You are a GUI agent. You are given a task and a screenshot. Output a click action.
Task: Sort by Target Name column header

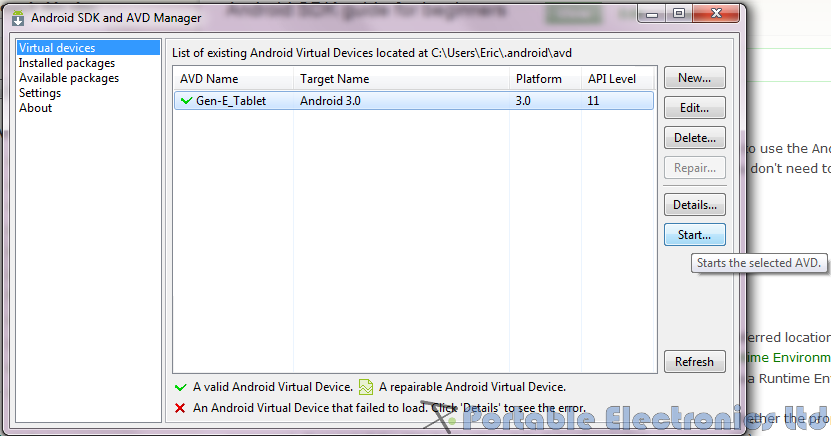401,79
